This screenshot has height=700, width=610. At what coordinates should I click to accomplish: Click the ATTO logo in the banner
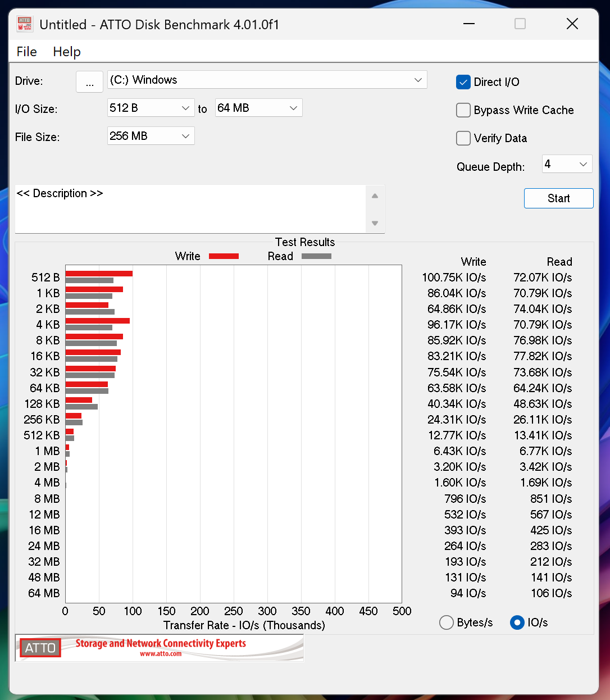[40, 648]
